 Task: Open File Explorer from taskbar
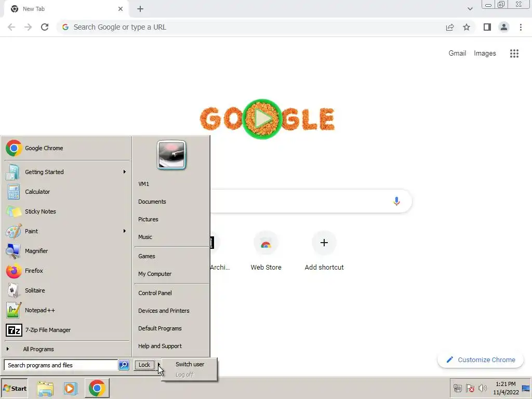pos(45,389)
